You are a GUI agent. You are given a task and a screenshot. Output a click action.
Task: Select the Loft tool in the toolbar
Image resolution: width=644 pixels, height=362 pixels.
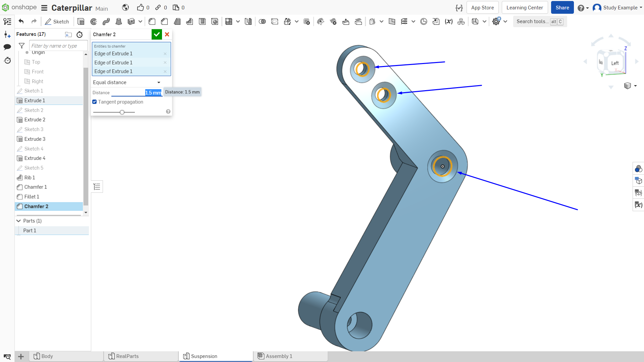(x=119, y=21)
